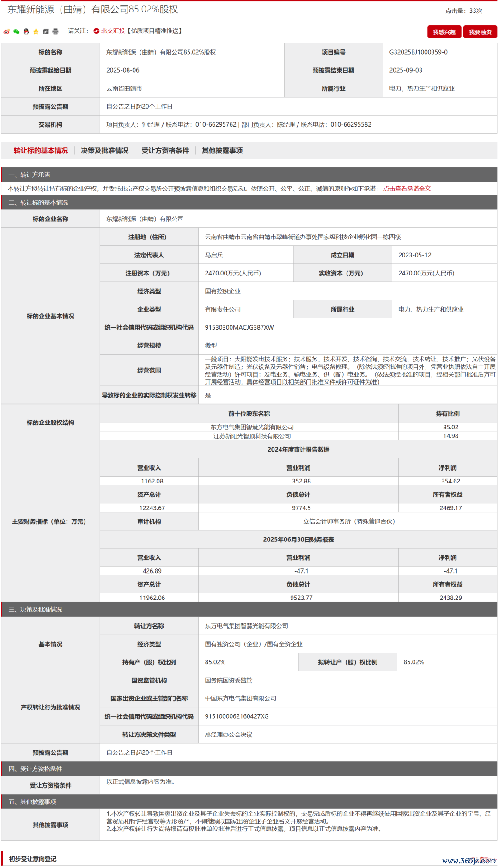Click the registered address text in 注册地 row
499x868 pixels.
[x=303, y=237]
